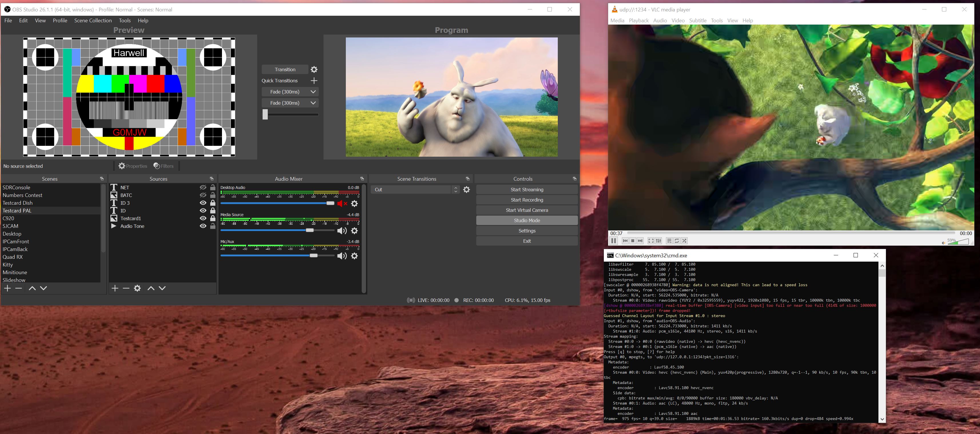Pop out the Audio Mixer dock
980x434 pixels.
tap(362, 179)
